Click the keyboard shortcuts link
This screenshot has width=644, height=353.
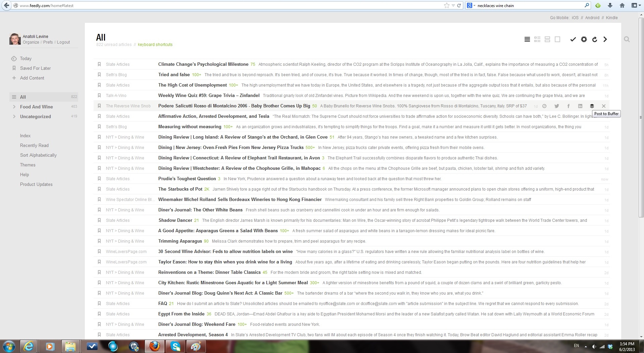[x=155, y=45]
